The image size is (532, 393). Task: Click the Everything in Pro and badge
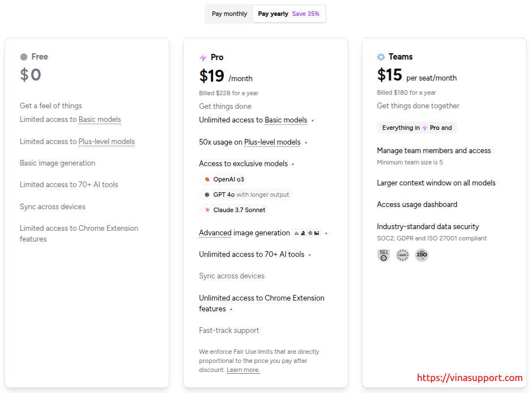(417, 128)
